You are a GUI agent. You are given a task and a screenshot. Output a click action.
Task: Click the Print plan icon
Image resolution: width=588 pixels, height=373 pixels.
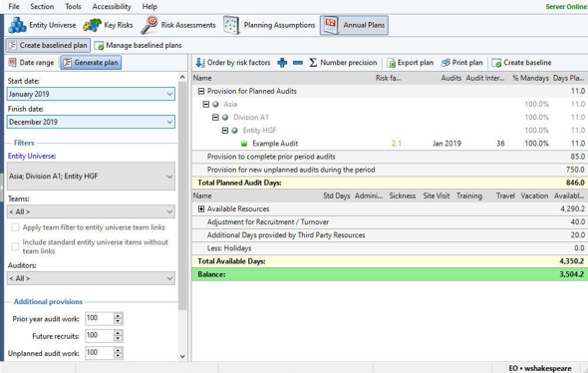click(445, 63)
